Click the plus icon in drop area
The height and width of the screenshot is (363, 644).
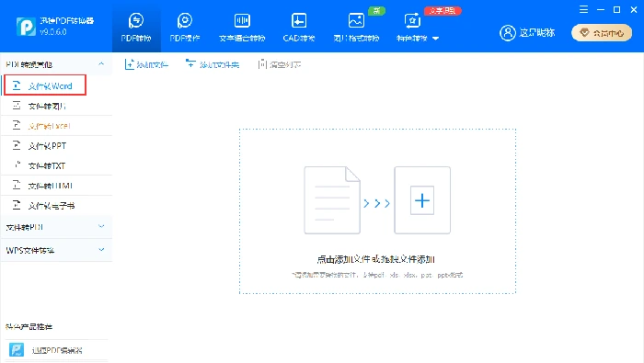click(x=422, y=200)
